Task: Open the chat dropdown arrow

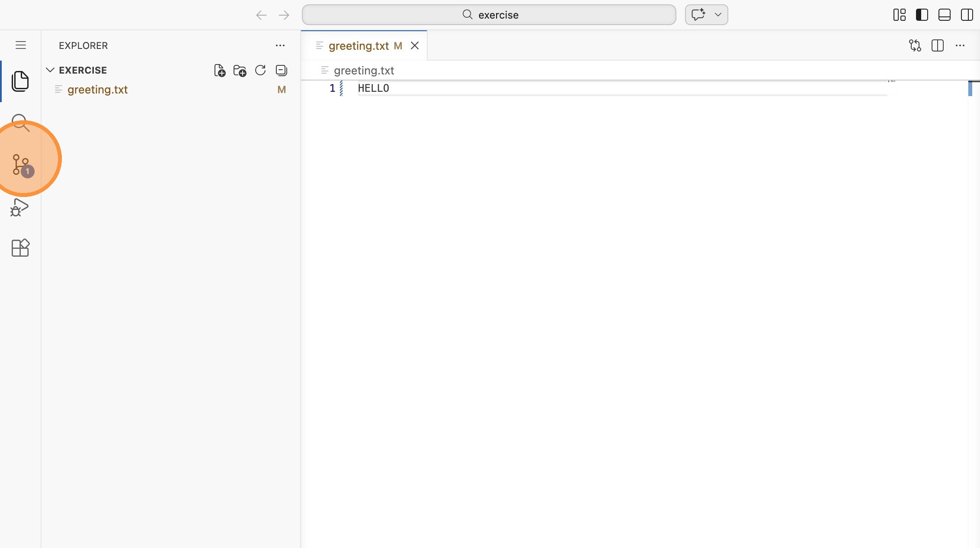Action: coord(718,15)
